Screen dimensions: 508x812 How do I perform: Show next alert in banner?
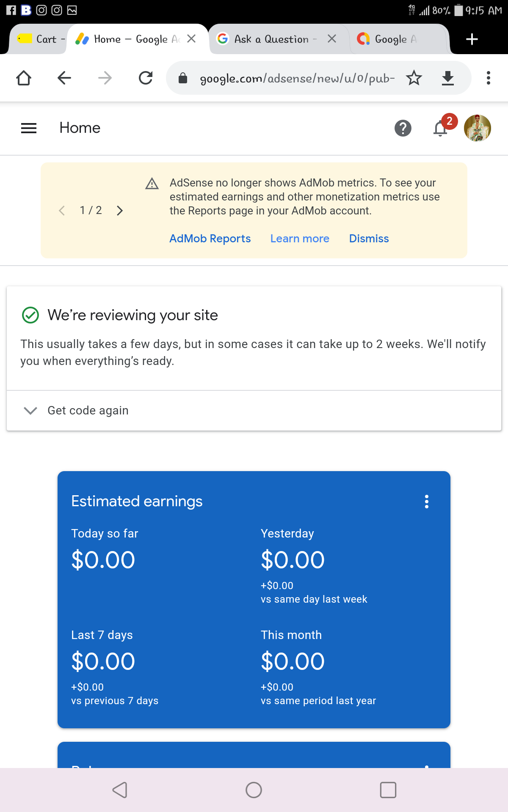click(120, 211)
